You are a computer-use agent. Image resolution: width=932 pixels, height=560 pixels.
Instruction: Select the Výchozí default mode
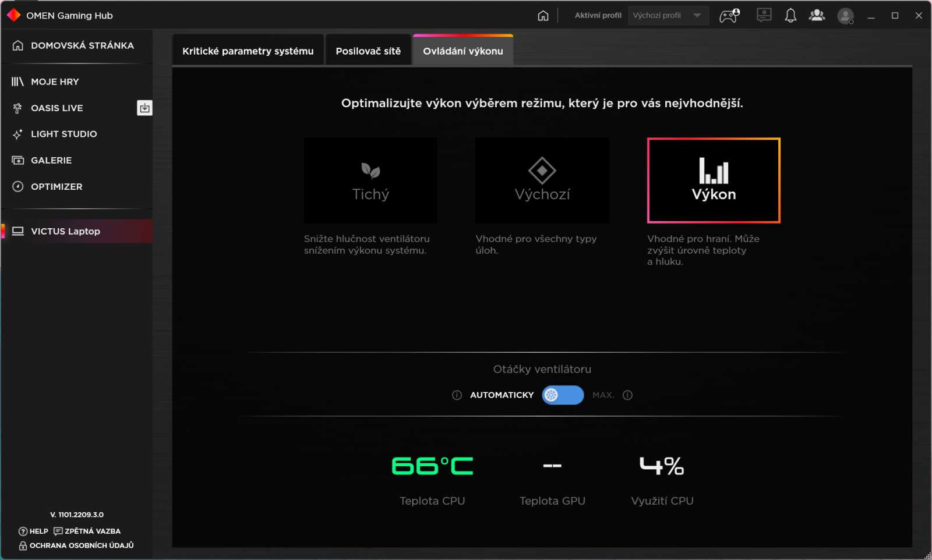point(542,180)
